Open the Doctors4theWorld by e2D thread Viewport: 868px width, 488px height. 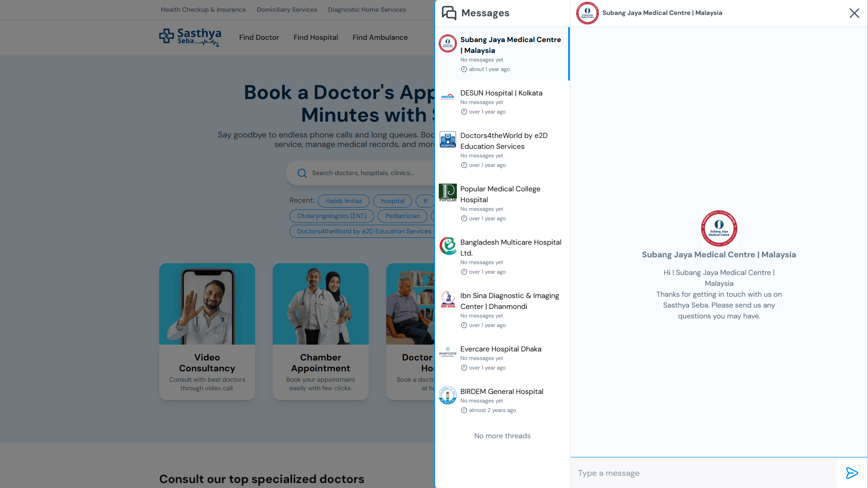(502, 150)
